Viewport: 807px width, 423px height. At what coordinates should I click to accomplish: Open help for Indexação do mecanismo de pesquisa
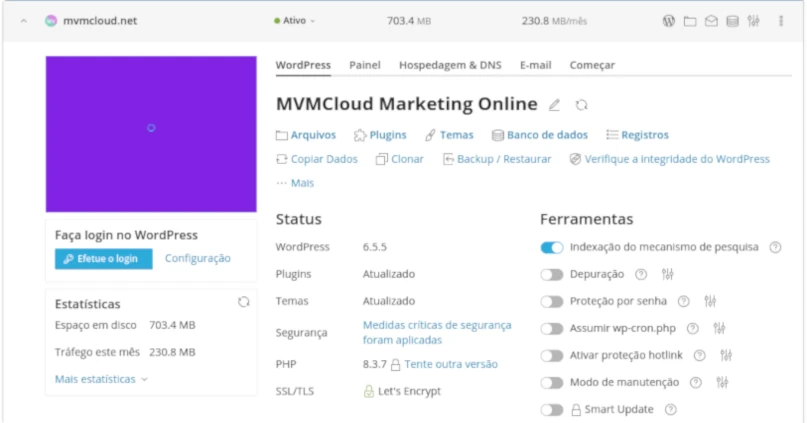pyautogui.click(x=776, y=248)
